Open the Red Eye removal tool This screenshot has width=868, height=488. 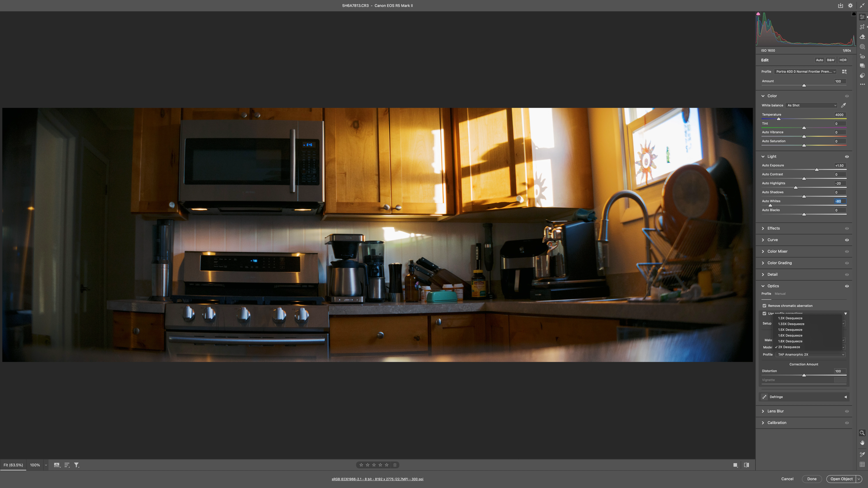click(x=862, y=56)
